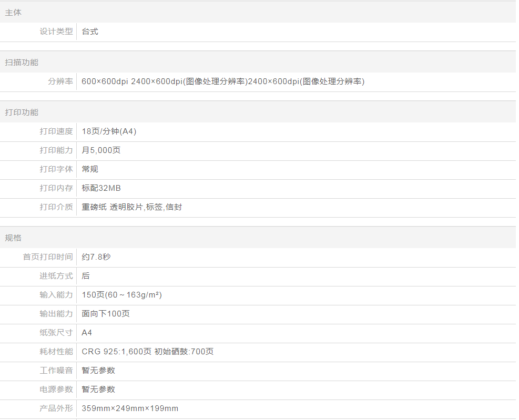The width and height of the screenshot is (519, 420).
Task: Select the 约7.8秒 first page time
Action: (x=96, y=257)
